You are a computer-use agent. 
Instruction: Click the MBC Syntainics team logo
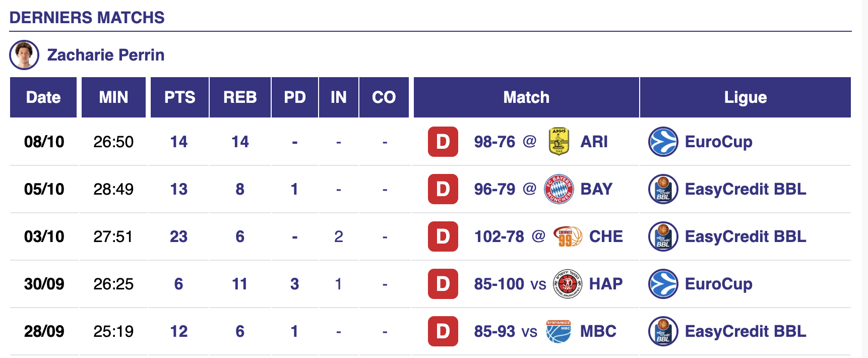[559, 331]
